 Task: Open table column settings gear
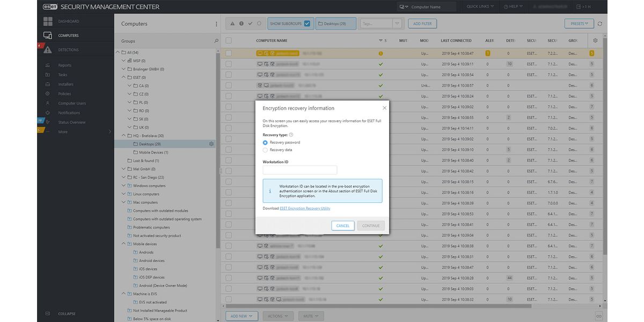[595, 40]
